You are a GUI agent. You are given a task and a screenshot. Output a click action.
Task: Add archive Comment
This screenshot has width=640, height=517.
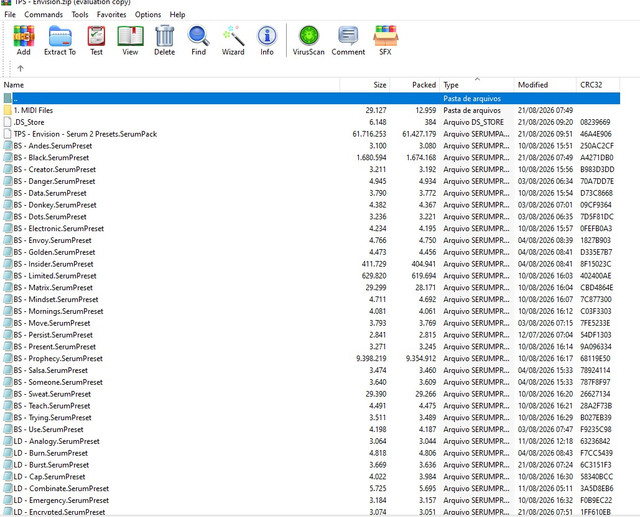[x=348, y=40]
